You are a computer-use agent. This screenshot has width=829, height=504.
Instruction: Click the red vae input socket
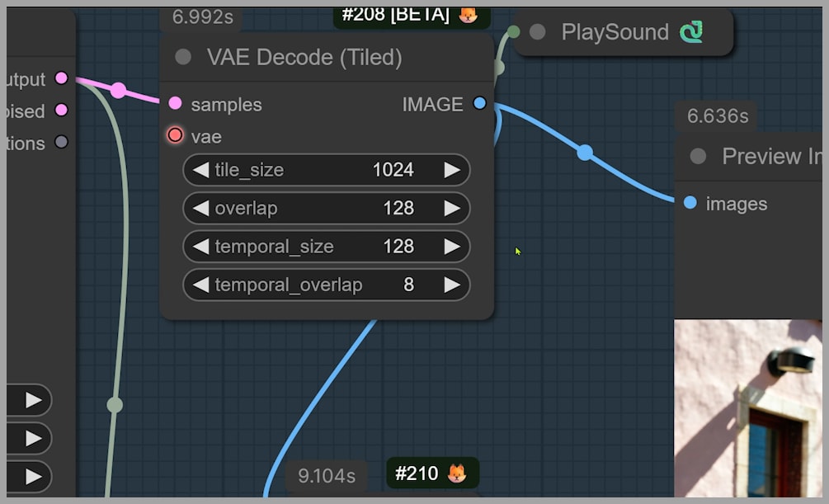[175, 135]
